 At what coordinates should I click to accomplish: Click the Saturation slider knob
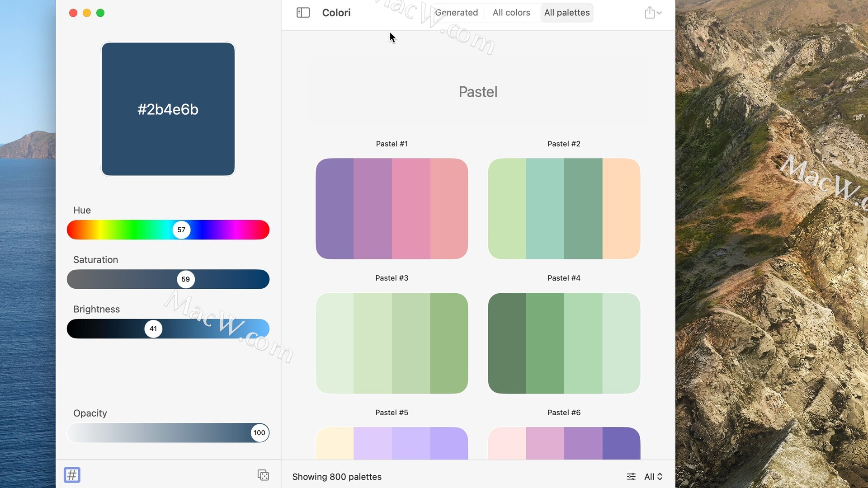[186, 279]
